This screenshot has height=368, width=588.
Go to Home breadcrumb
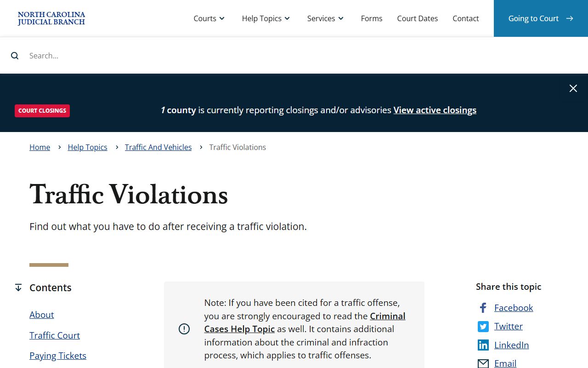(40, 147)
